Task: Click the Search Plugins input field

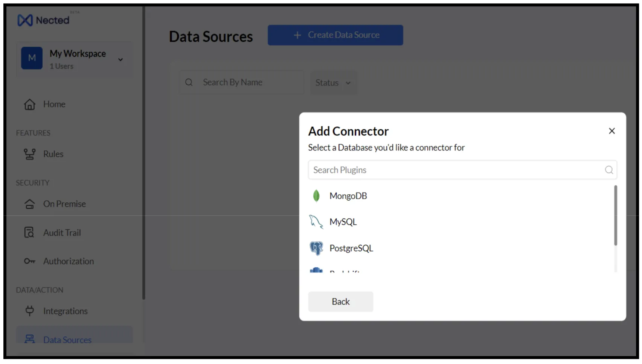Action: 462,170
